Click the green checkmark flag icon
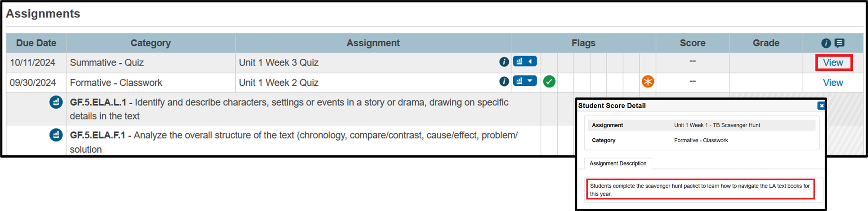This screenshot has height=211, width=868. click(x=549, y=82)
